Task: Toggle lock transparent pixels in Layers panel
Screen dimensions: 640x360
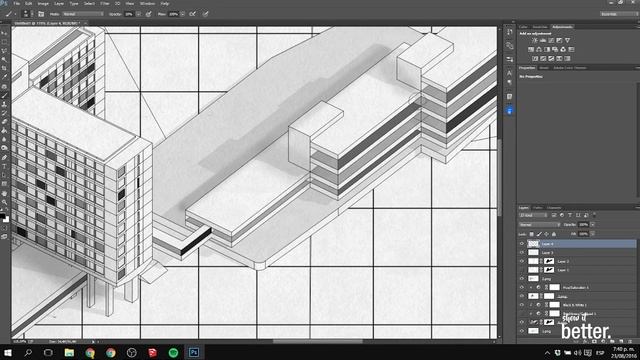Action: [x=531, y=234]
